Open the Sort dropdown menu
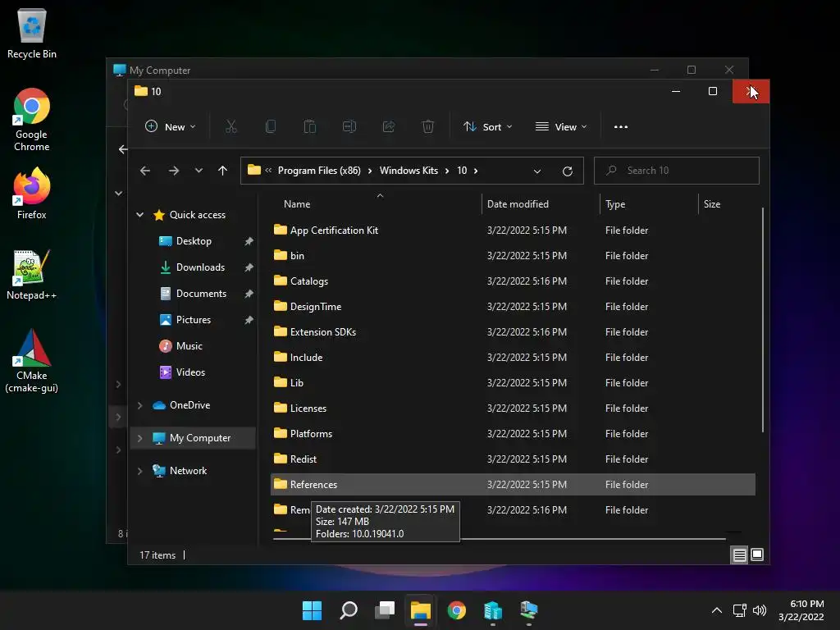The width and height of the screenshot is (840, 630). click(487, 127)
